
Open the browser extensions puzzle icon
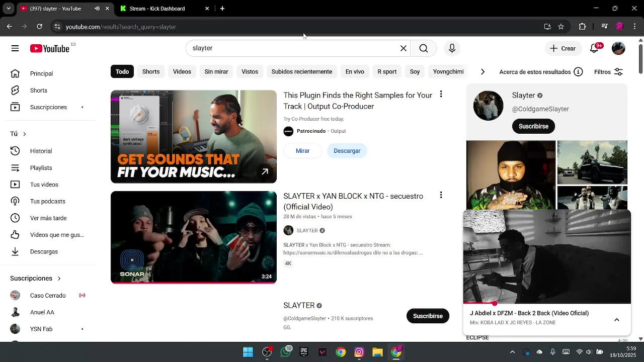point(583,27)
